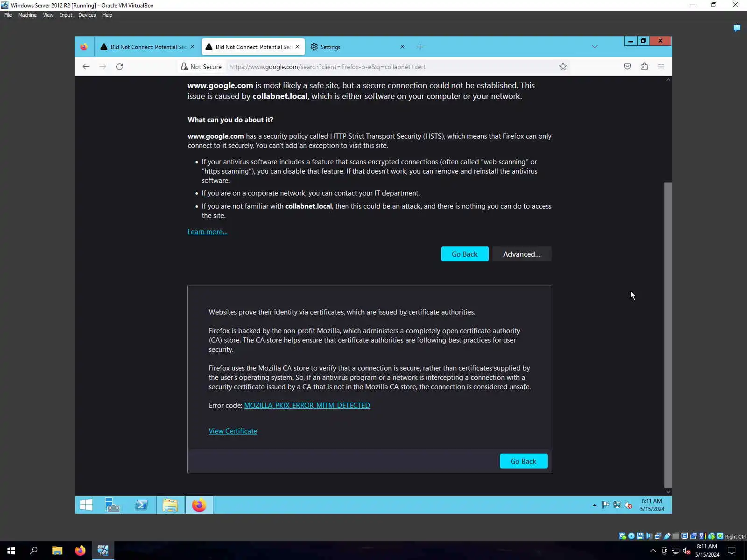This screenshot has width=747, height=560.
Task: Close the first Did Not Connect tab
Action: tap(192, 47)
